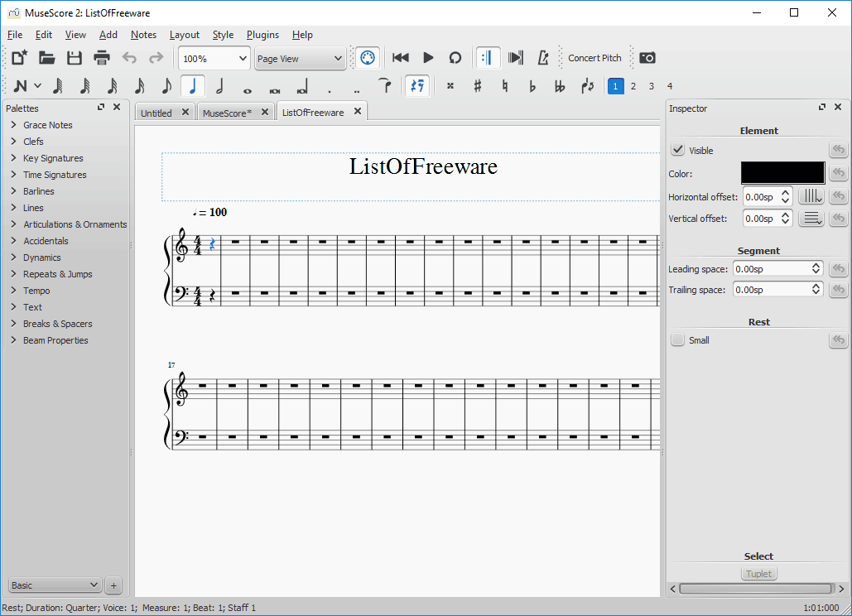The width and height of the screenshot is (852, 616).
Task: Add a new workspace with the plus button
Action: click(113, 585)
